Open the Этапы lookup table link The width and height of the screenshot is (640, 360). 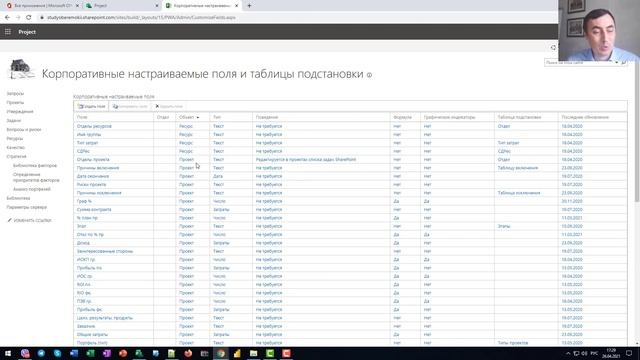(504, 226)
